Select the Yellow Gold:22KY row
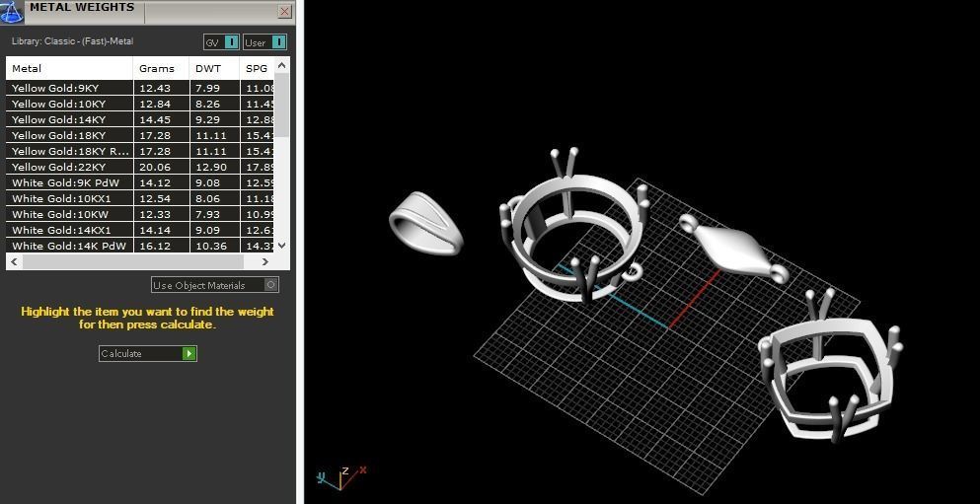This screenshot has height=504, width=980. [x=140, y=167]
